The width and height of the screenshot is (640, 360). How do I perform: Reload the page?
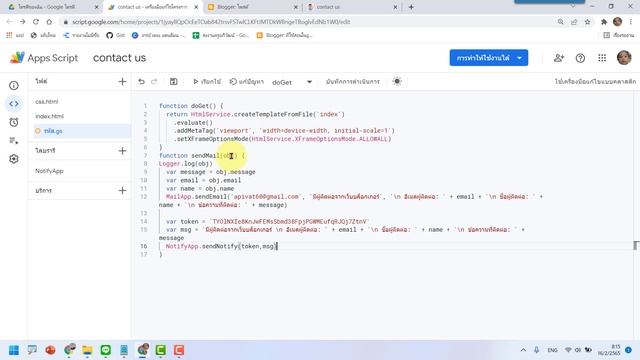(36, 22)
